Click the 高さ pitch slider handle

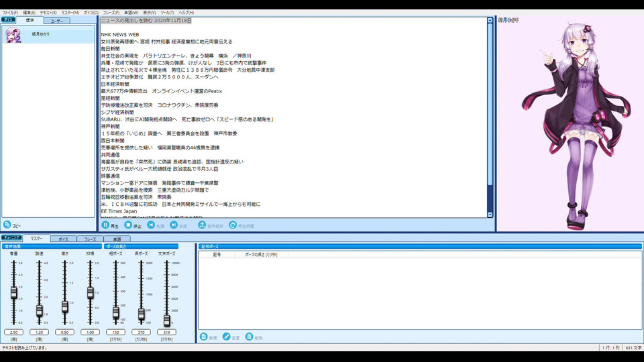(x=65, y=306)
